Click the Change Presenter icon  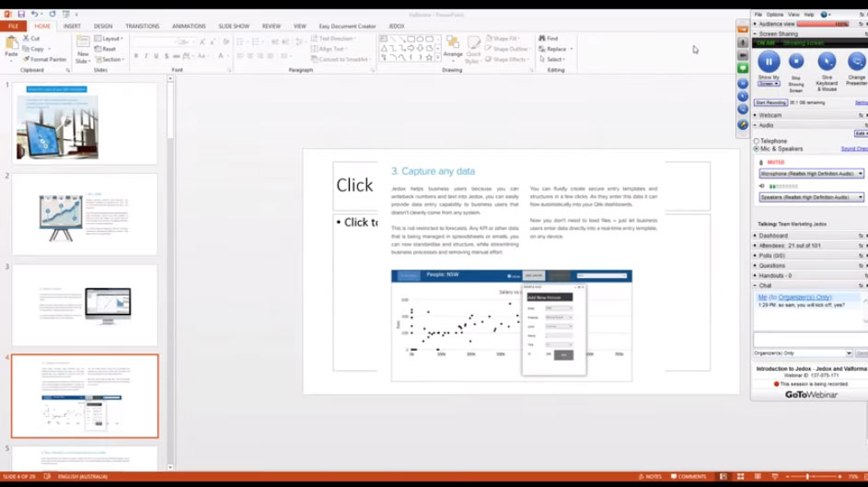tap(856, 63)
